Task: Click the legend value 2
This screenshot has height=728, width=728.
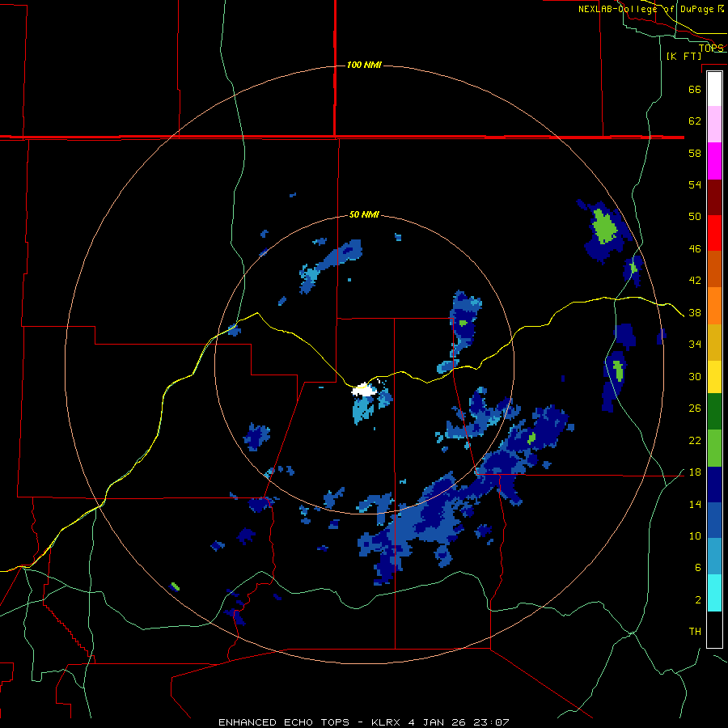Action: pos(698,600)
